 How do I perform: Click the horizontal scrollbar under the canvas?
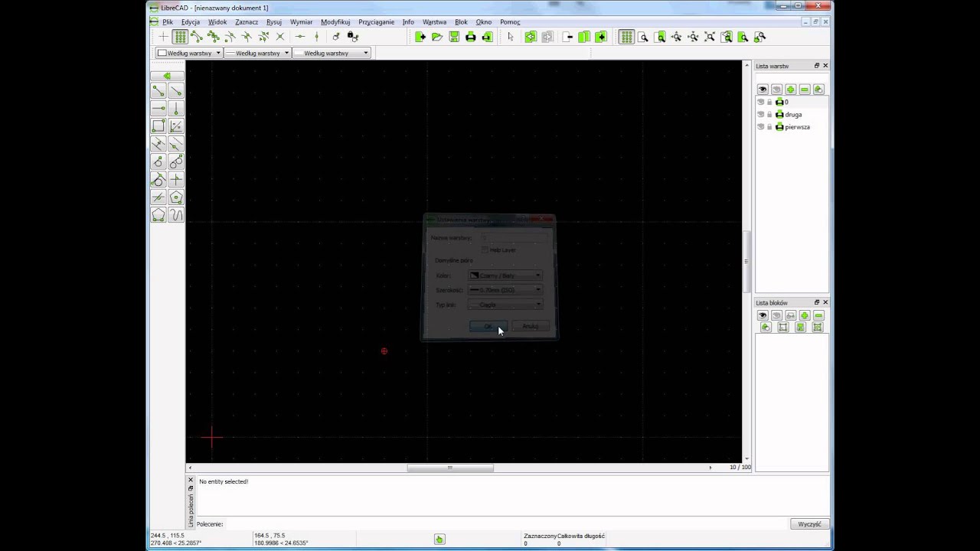(x=450, y=468)
